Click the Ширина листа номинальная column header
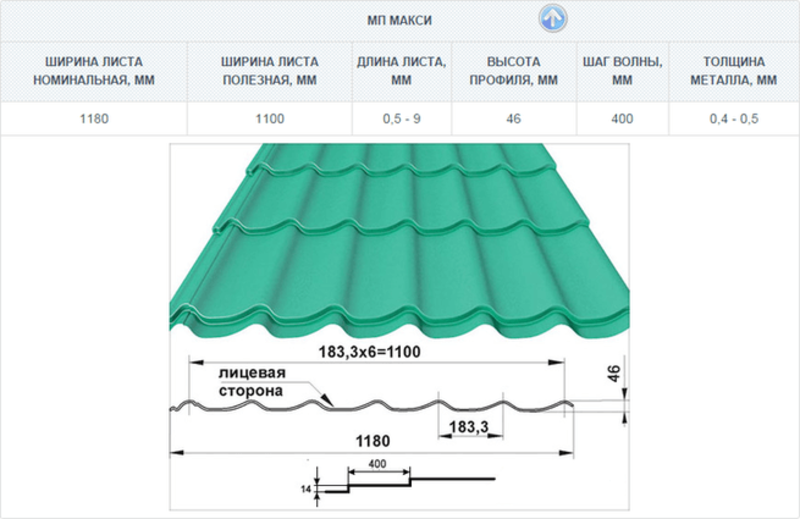The image size is (800, 519). tap(93, 71)
